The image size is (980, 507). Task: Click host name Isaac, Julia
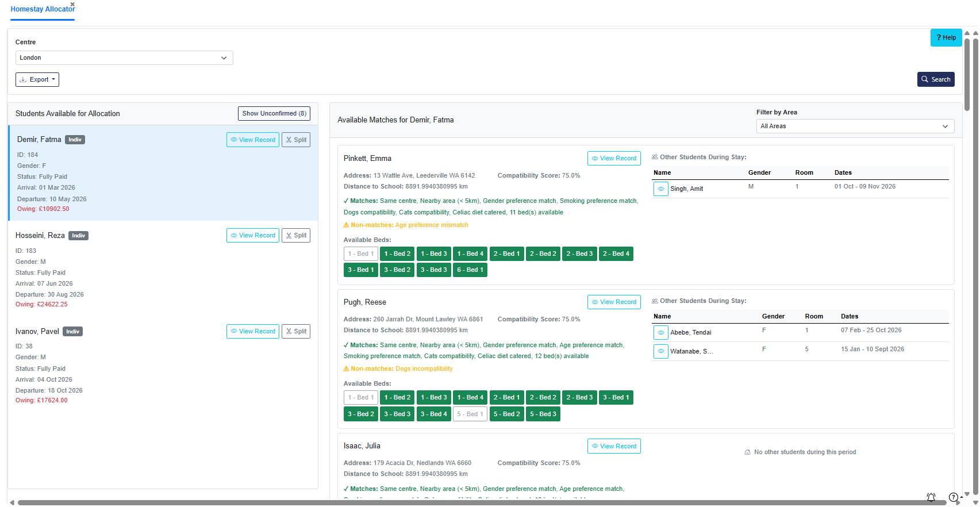[362, 445]
